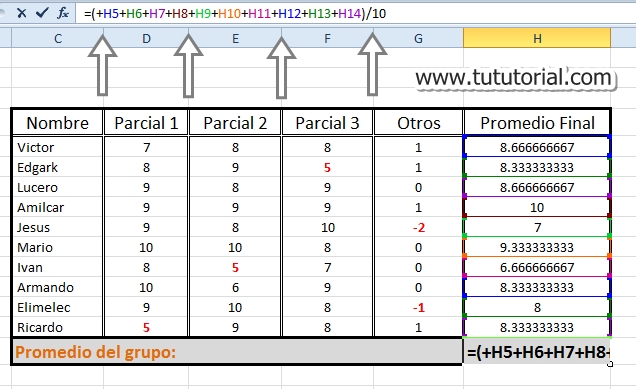Select Jesus's Otros value -2
Image resolution: width=636 pixels, height=389 pixels.
point(418,227)
